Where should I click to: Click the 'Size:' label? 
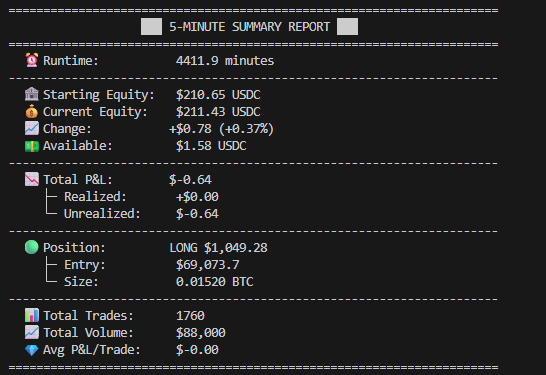[81, 281]
